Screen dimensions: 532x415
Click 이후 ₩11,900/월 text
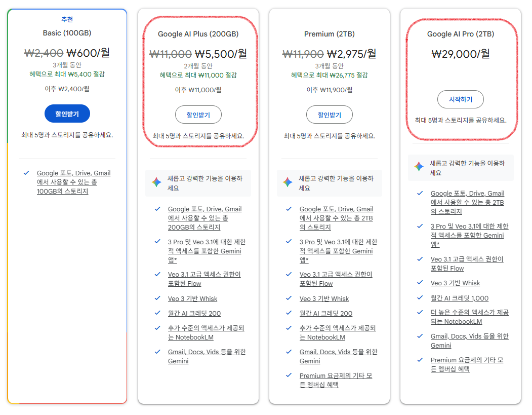329,90
